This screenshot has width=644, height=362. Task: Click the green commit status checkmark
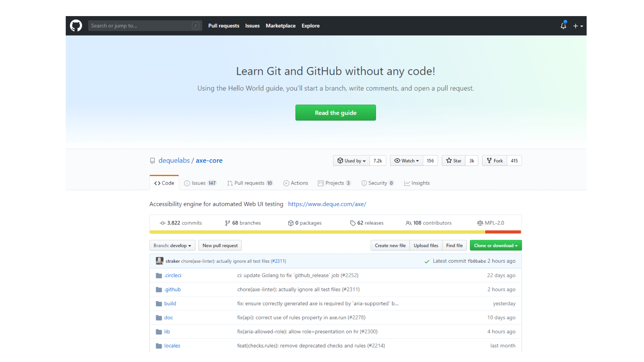point(427,261)
